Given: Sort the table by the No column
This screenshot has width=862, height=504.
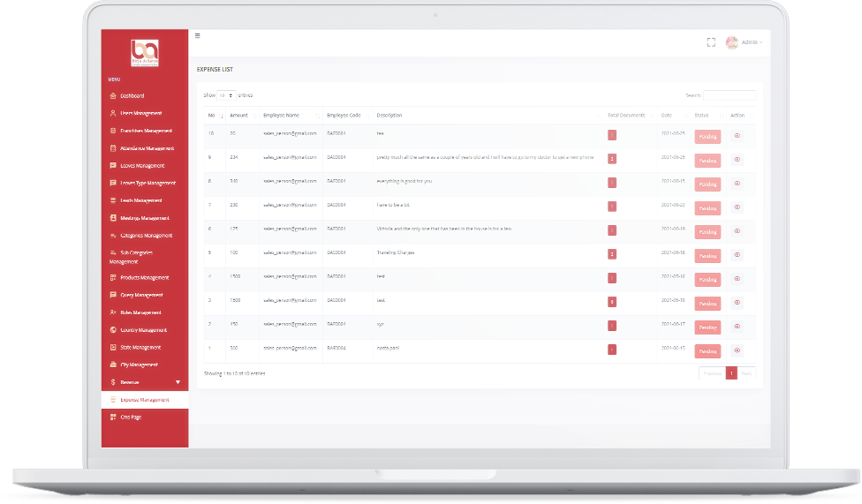Looking at the screenshot, I should pos(215,116).
